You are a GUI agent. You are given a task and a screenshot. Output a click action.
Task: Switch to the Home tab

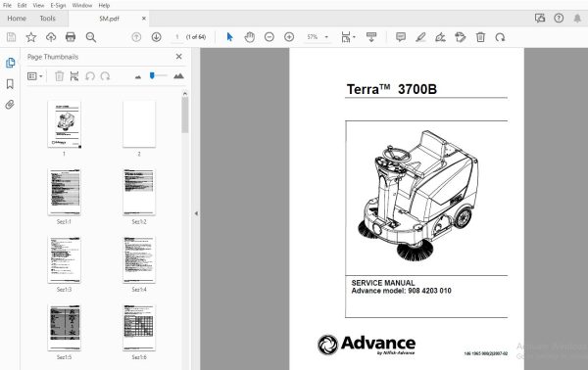click(17, 19)
